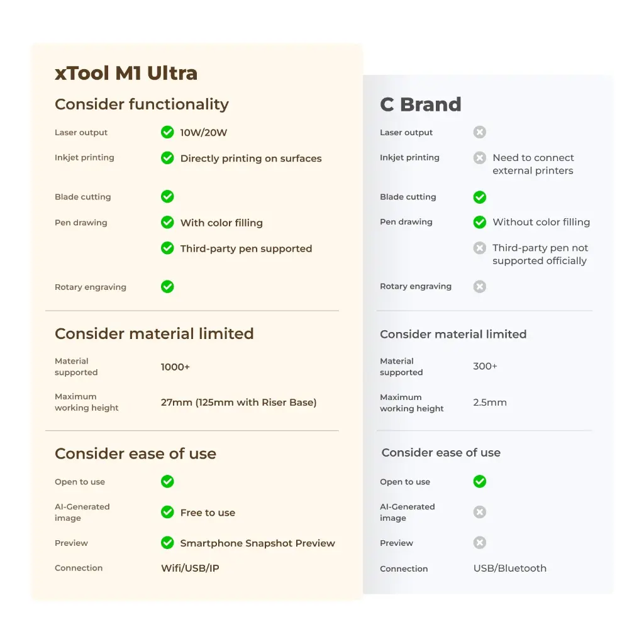
Task: Click the xTool M1 Ultra title
Action: 126,73
